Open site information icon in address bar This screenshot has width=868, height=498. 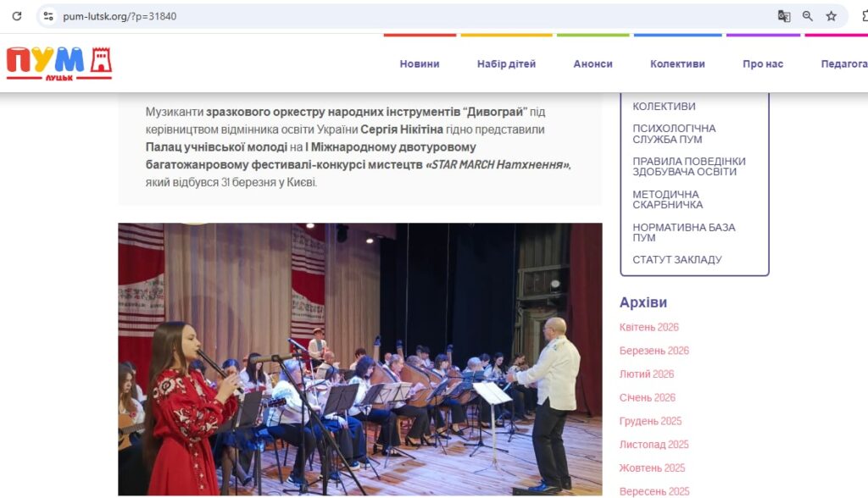click(x=48, y=16)
